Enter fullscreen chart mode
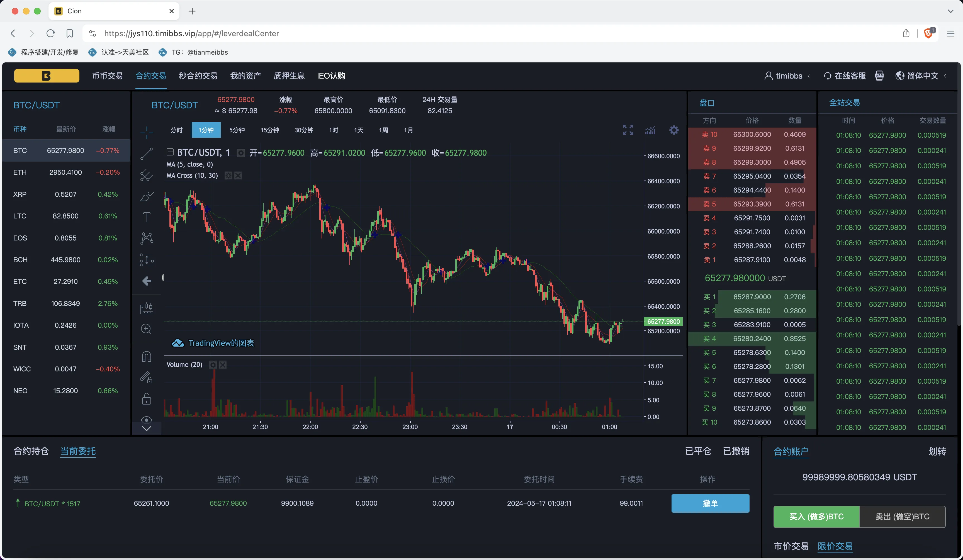 (628, 130)
